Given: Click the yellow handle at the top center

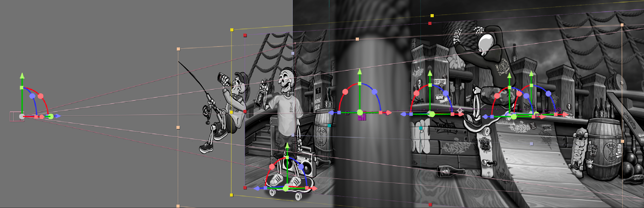Looking at the screenshot, I should [432, 16].
